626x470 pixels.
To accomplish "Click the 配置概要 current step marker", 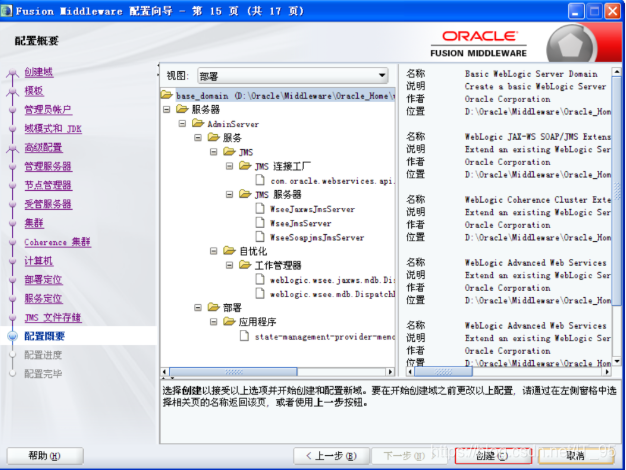I will point(13,336).
